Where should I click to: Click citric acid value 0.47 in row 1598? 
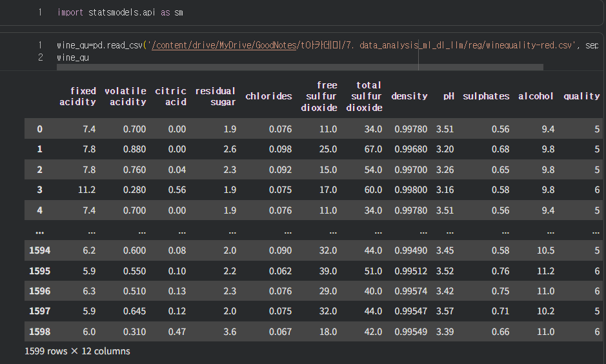[177, 332]
